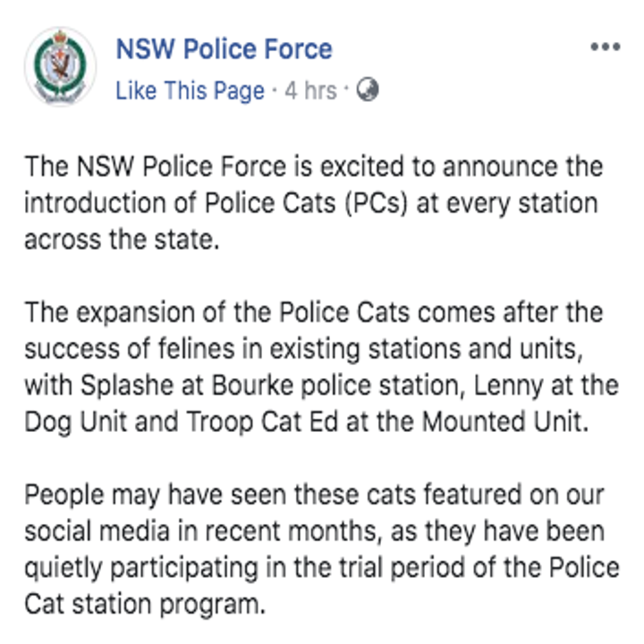Screen dimensions: 644x644
Task: Click 'Cat station program' on last line
Action: pyautogui.click(x=143, y=604)
